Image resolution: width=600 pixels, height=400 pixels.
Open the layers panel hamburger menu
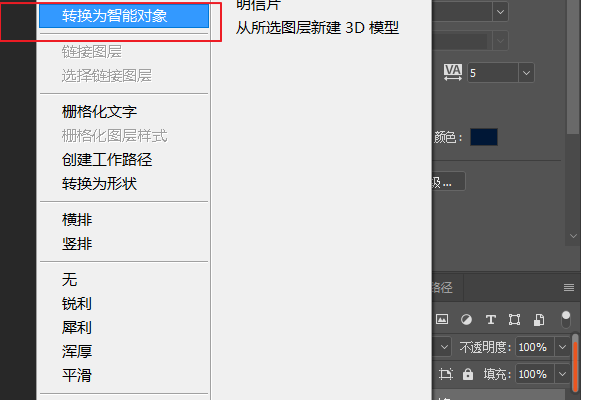(x=569, y=287)
